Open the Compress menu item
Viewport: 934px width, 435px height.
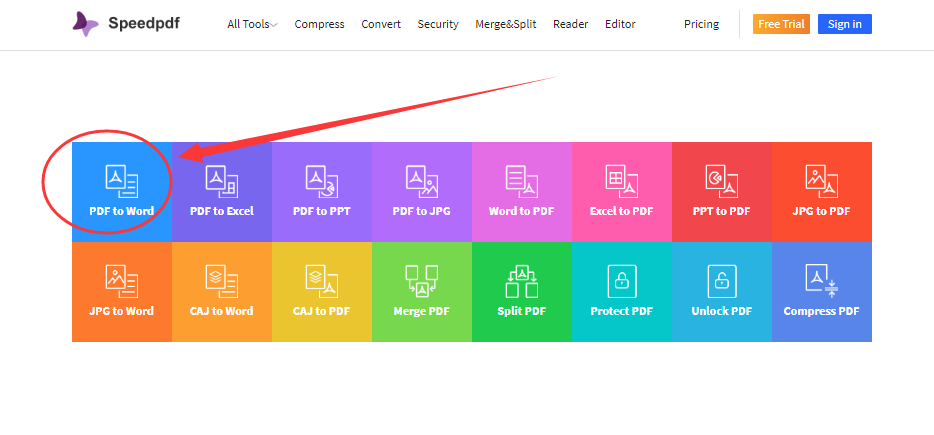(319, 24)
